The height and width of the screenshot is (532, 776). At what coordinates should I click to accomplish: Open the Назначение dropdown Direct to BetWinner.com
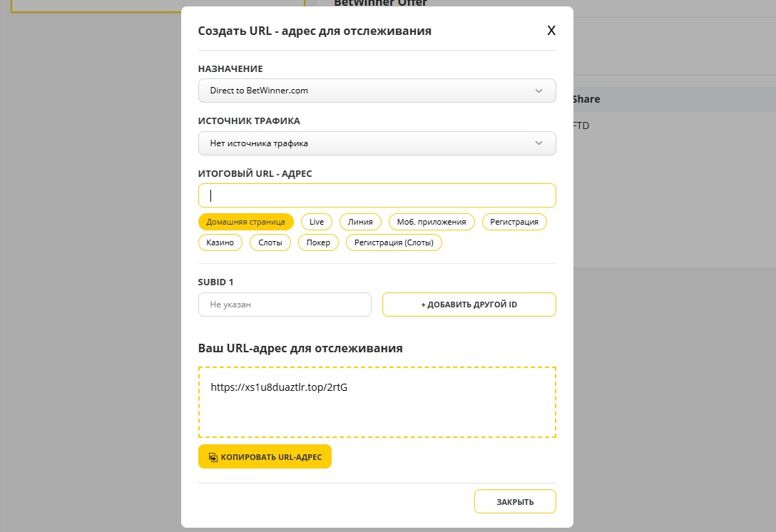click(x=377, y=91)
